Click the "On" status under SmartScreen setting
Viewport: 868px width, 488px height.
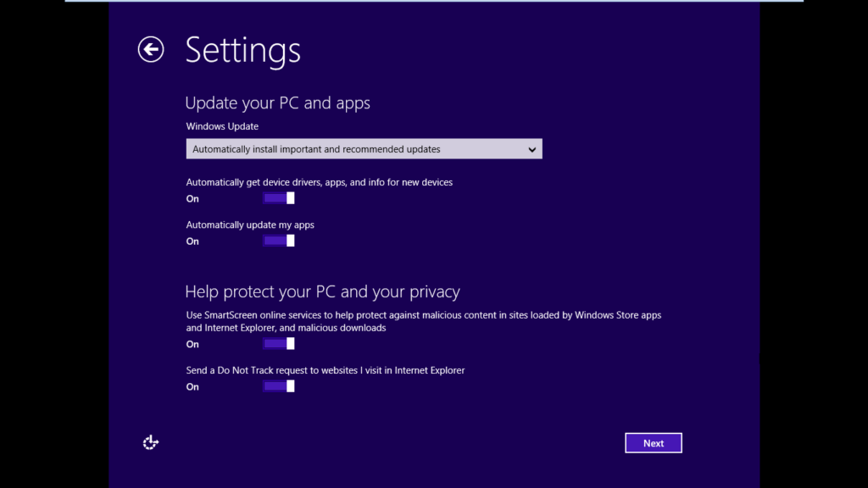(192, 344)
